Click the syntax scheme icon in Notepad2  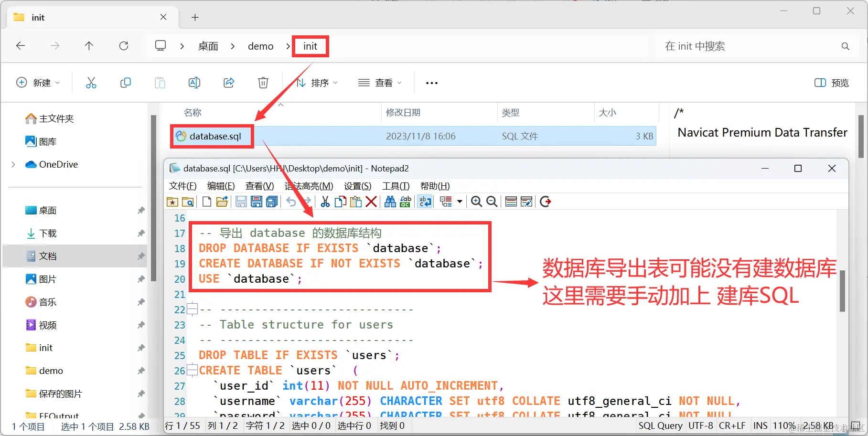446,202
